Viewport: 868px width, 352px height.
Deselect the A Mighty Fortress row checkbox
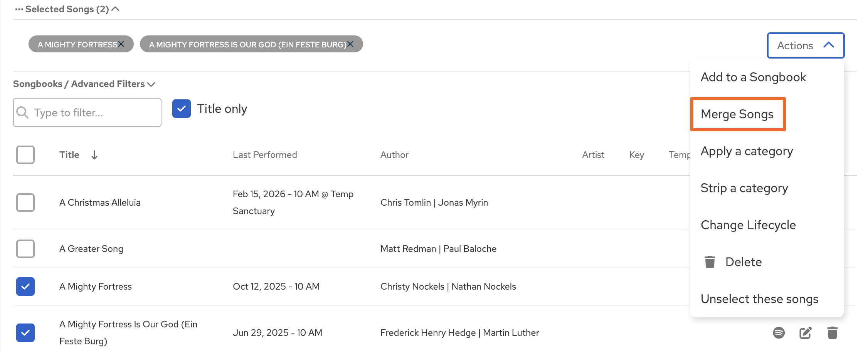coord(25,287)
